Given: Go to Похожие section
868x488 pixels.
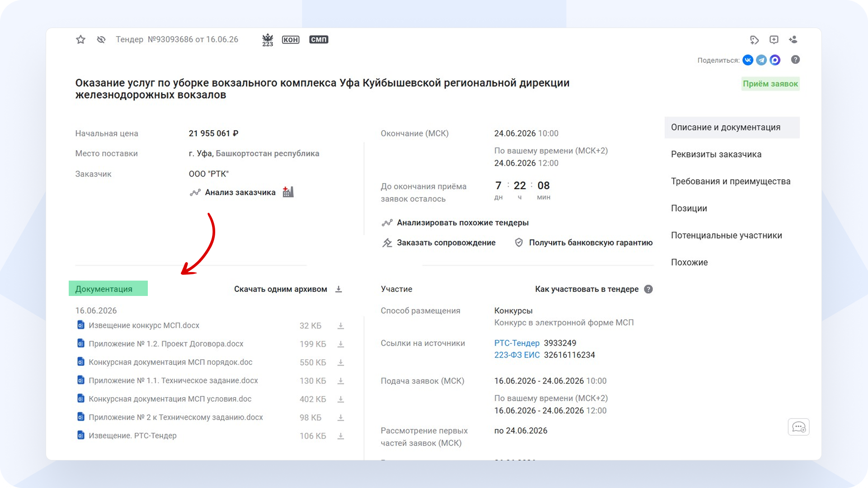Looking at the screenshot, I should (x=689, y=263).
